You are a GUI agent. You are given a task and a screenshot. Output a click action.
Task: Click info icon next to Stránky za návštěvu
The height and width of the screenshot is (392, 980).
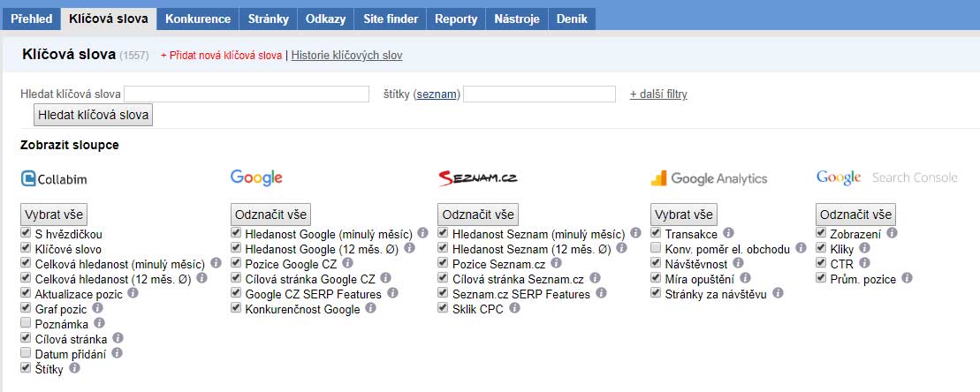click(778, 293)
